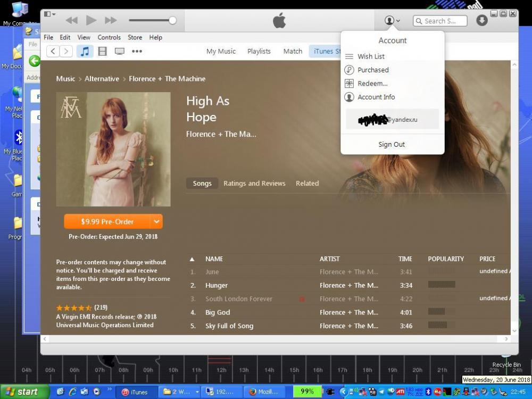Click the back navigation arrow
Image resolution: width=532 pixels, height=399 pixels.
[53, 51]
